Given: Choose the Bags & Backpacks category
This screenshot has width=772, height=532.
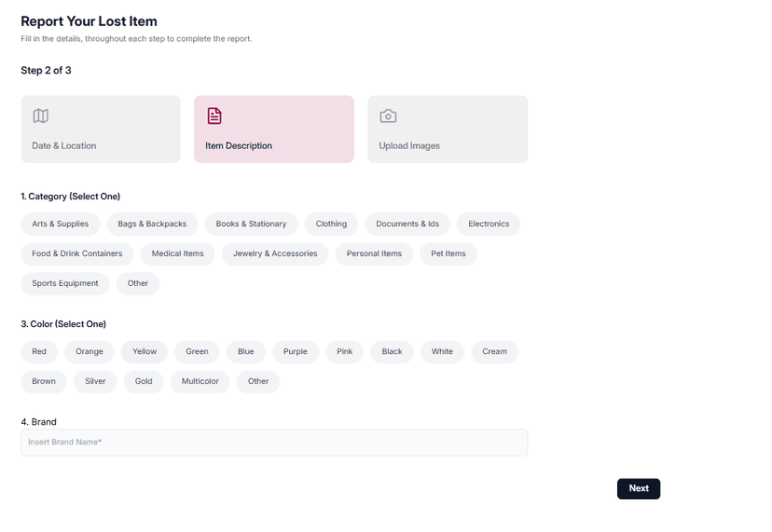Looking at the screenshot, I should [x=152, y=224].
